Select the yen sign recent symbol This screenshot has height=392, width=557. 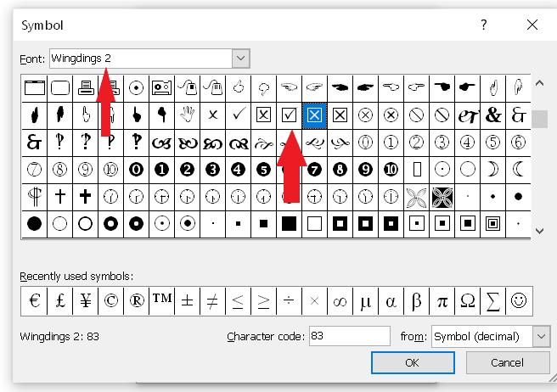[85, 300]
